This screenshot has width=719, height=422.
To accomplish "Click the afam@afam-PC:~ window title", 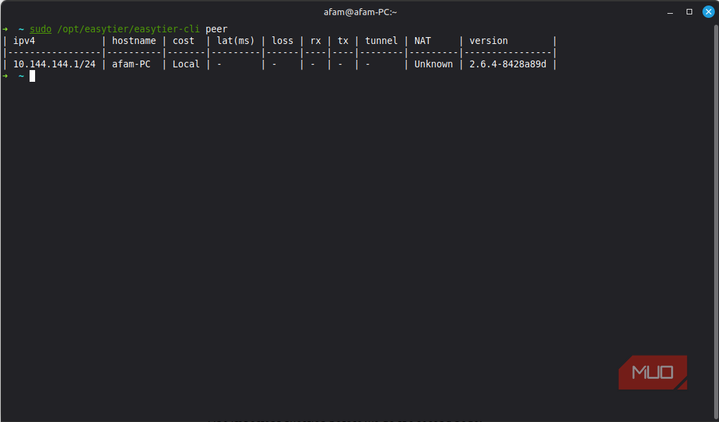I will (360, 12).
